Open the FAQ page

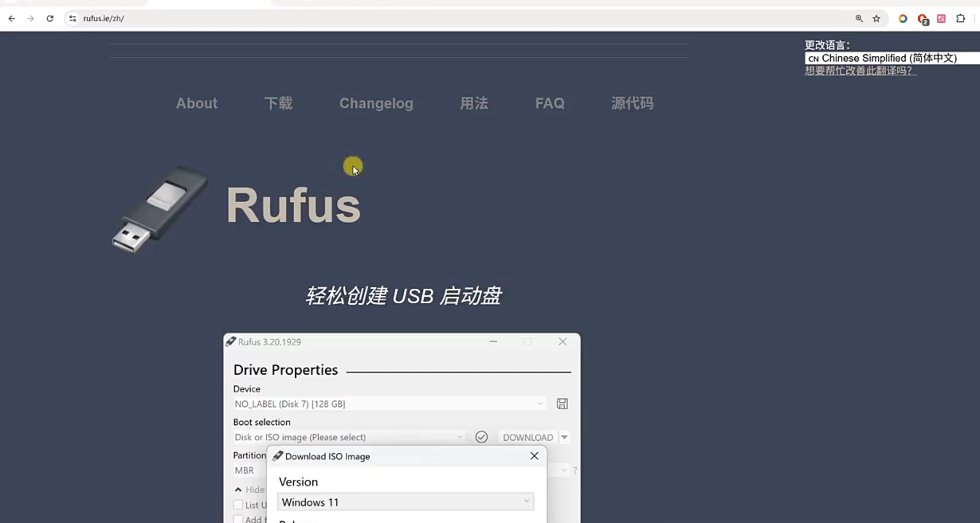(550, 103)
